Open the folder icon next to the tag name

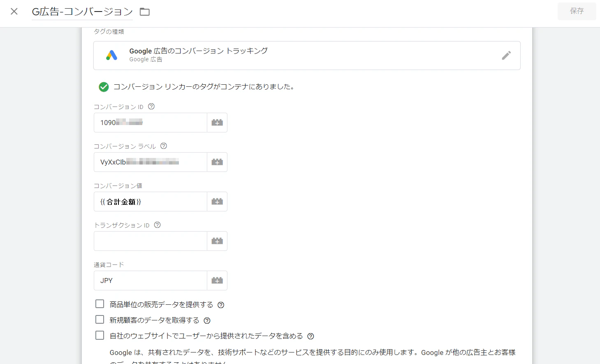pos(145,12)
